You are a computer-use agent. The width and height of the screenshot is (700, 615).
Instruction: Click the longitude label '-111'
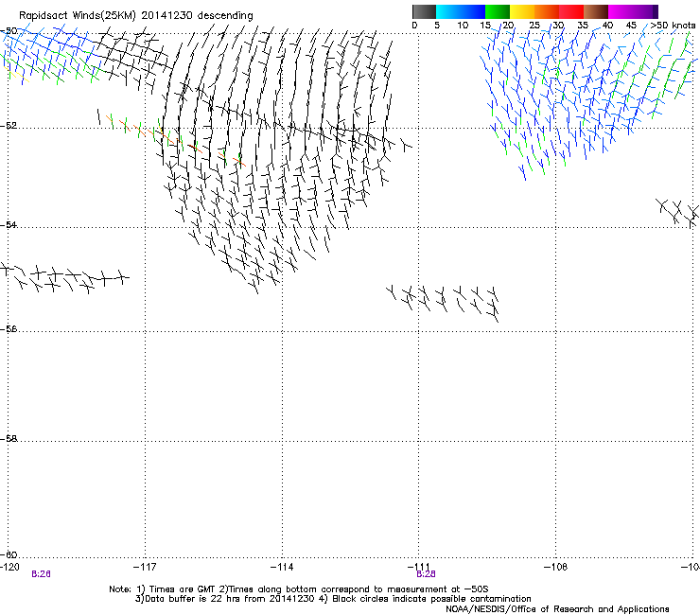(x=419, y=567)
